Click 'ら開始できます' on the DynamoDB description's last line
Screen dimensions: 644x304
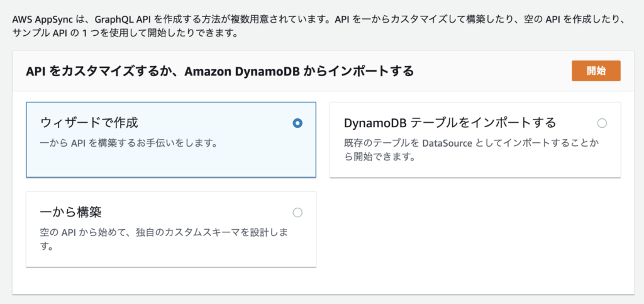point(377,157)
